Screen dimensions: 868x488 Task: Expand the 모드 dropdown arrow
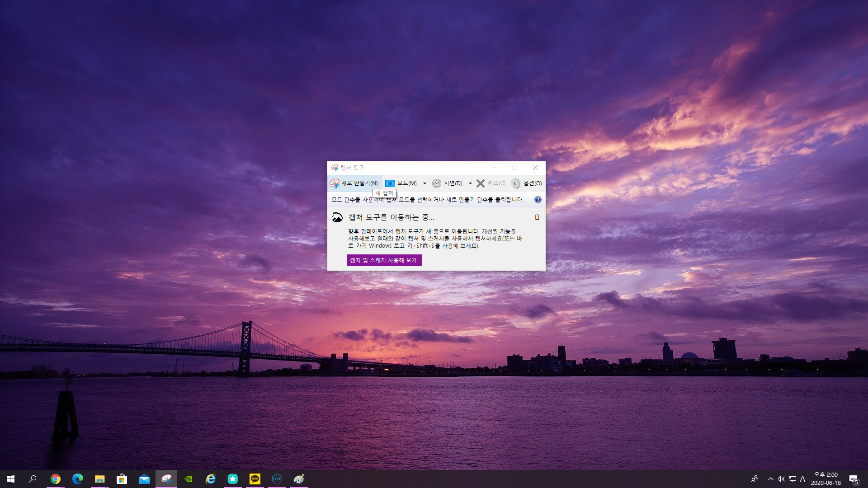pyautogui.click(x=425, y=183)
